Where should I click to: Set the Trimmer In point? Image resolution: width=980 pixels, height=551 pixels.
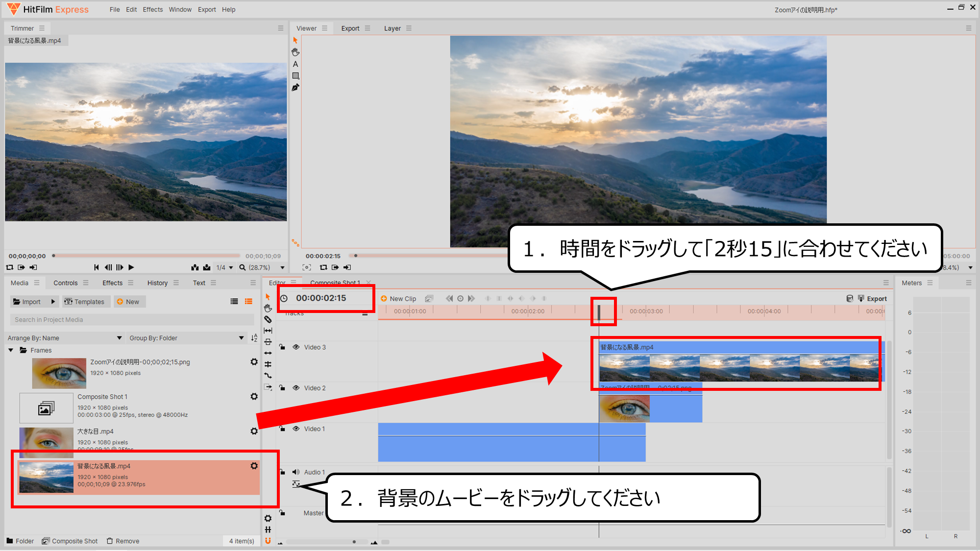[x=22, y=267]
